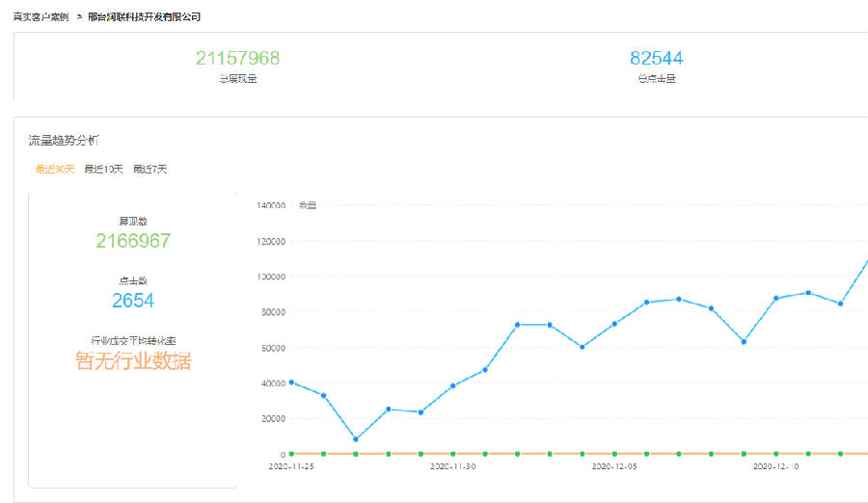Click the lowest blue data point on 2020-11-27
868x503 pixels.
point(356,439)
